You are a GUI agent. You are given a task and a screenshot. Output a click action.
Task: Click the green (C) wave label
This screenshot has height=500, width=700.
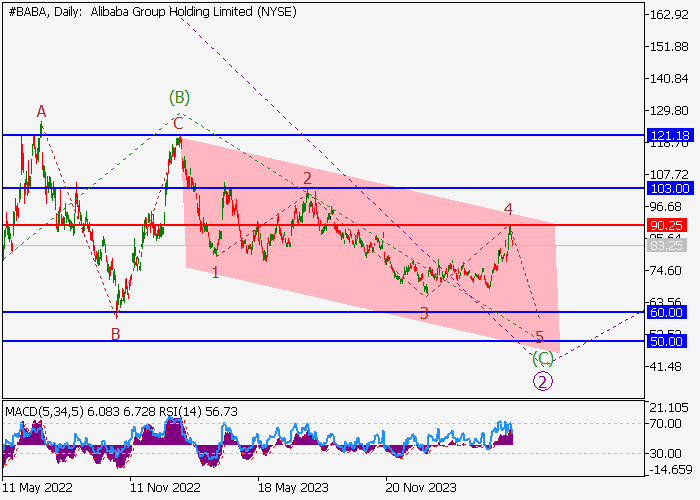click(542, 358)
